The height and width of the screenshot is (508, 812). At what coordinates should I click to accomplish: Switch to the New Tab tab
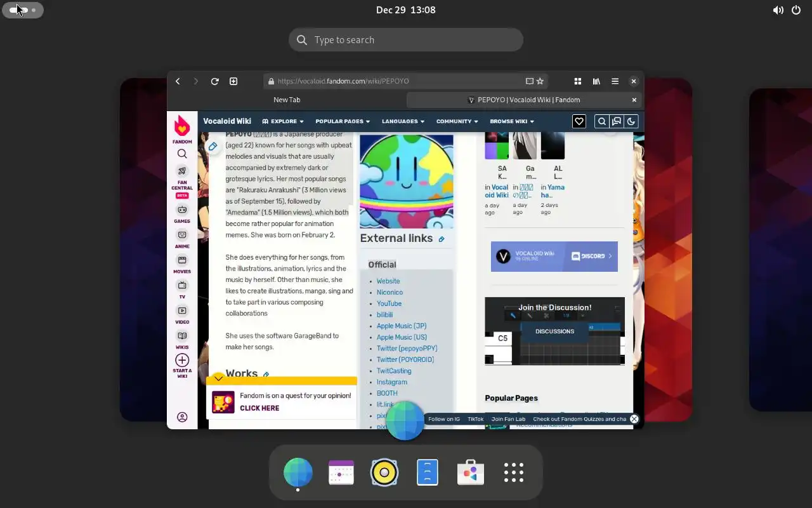(x=287, y=100)
